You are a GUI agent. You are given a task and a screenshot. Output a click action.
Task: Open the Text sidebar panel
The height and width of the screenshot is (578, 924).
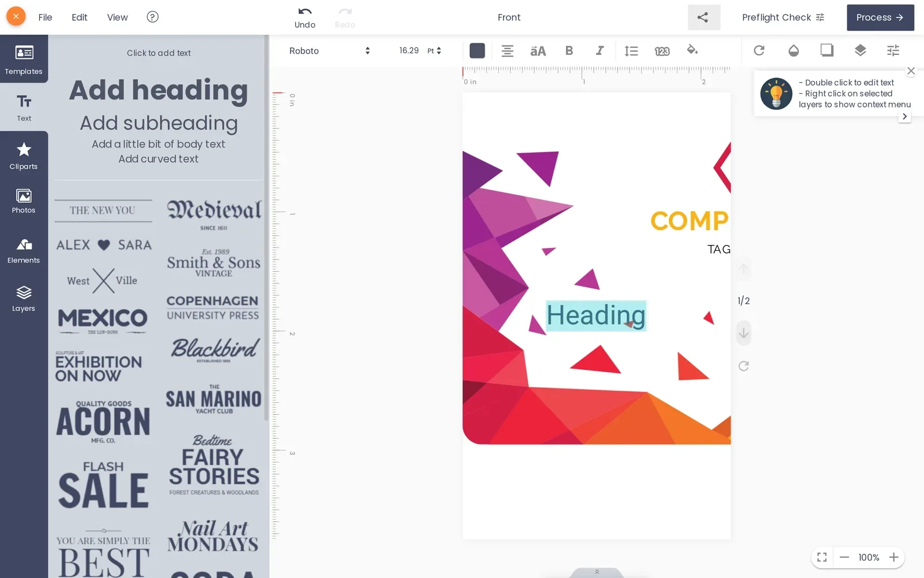[x=24, y=108]
